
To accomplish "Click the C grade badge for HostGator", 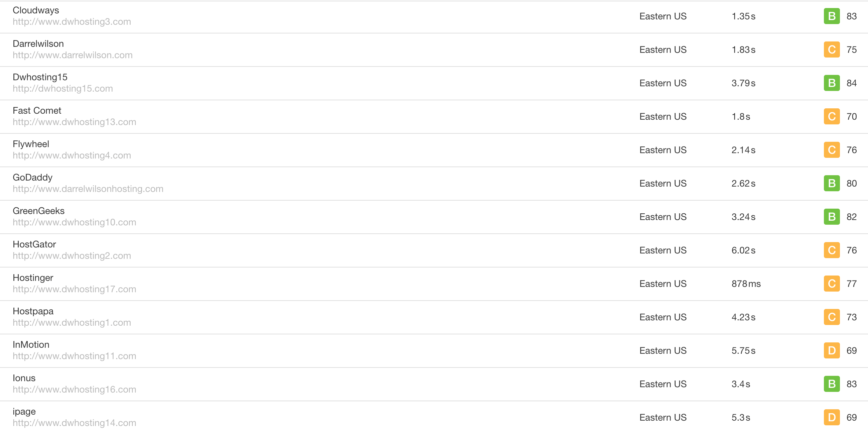I will point(832,250).
